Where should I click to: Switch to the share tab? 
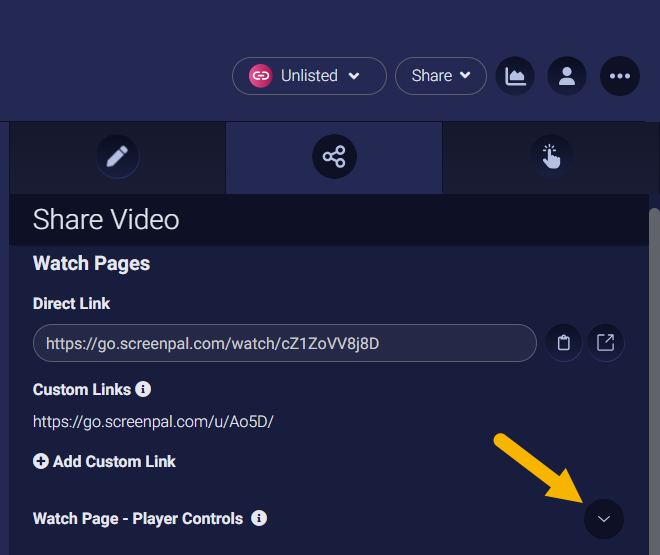tap(334, 157)
